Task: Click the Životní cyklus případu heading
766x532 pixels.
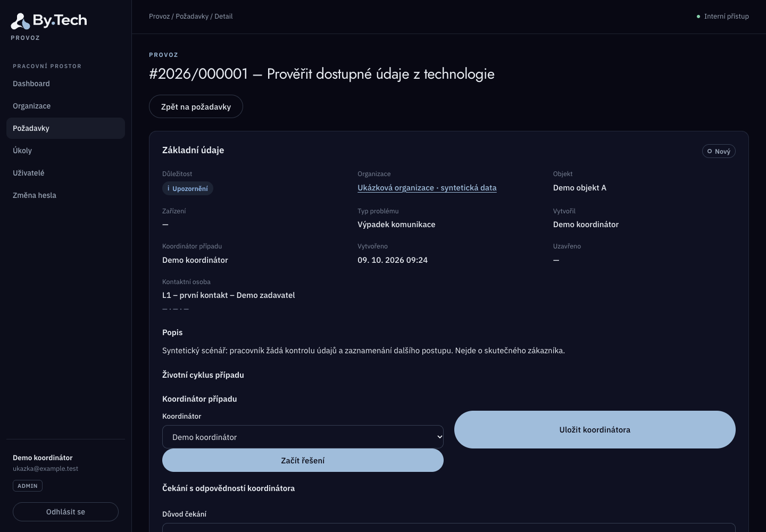Action: [203, 375]
